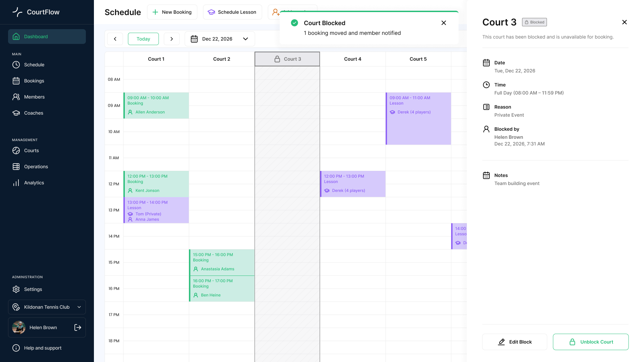This screenshot has height=362, width=644.
Task: Click the green success check icon
Action: (294, 23)
